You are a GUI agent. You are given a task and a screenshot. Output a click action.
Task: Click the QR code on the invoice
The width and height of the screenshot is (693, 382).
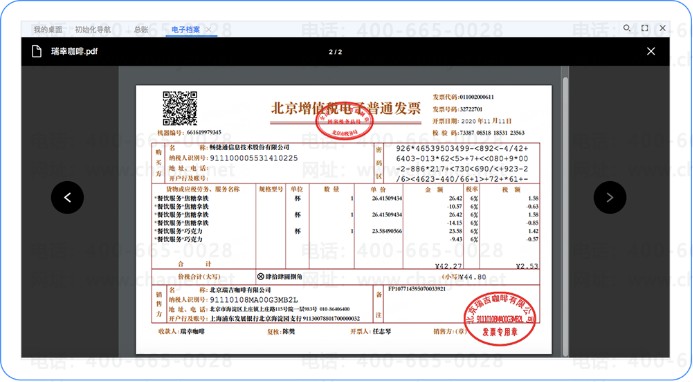[180, 108]
